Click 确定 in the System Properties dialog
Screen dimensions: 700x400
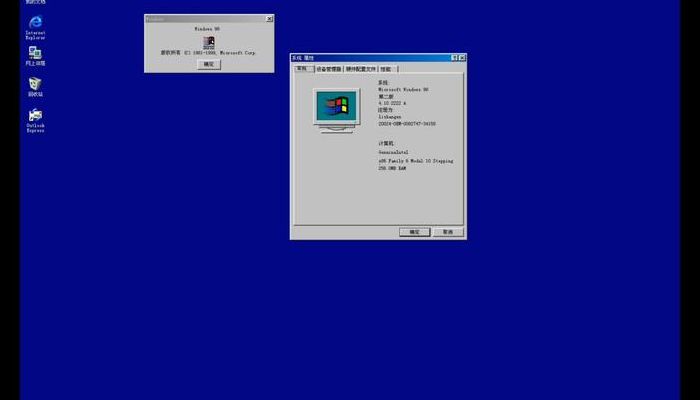(x=414, y=232)
